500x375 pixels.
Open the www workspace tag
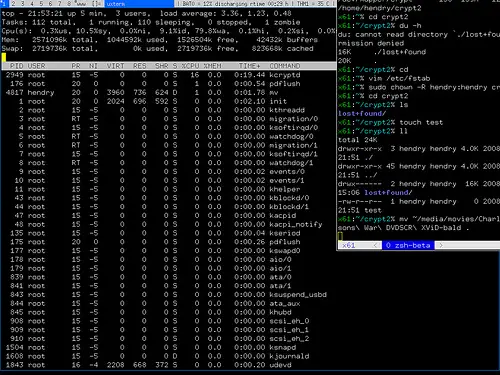click(x=81, y=4)
